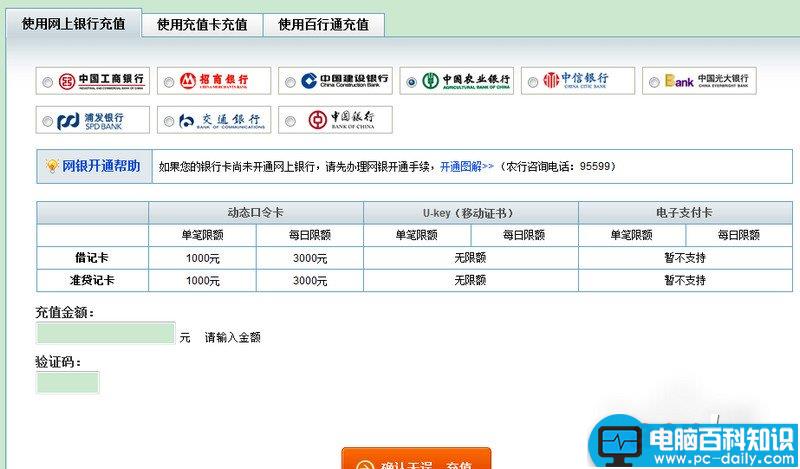
Task: Select the 交通银行 radio button
Action: pyautogui.click(x=169, y=121)
